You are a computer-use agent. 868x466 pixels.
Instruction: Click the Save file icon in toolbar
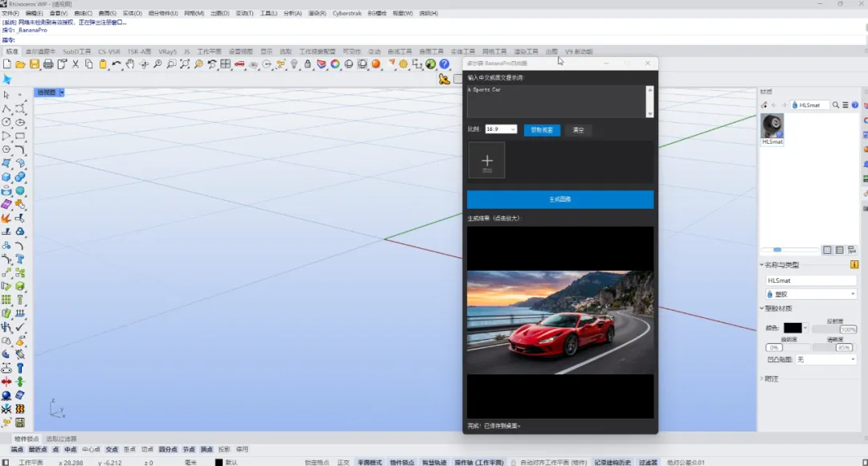[35, 64]
